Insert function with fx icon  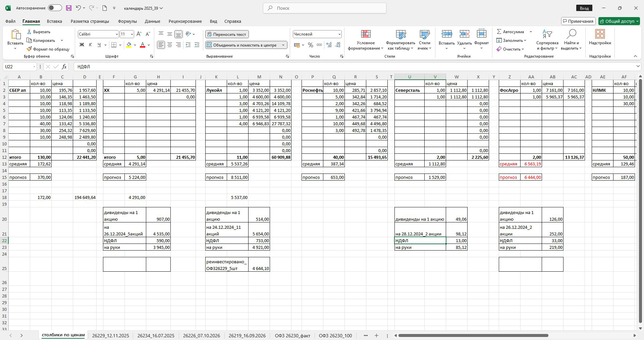click(64, 67)
